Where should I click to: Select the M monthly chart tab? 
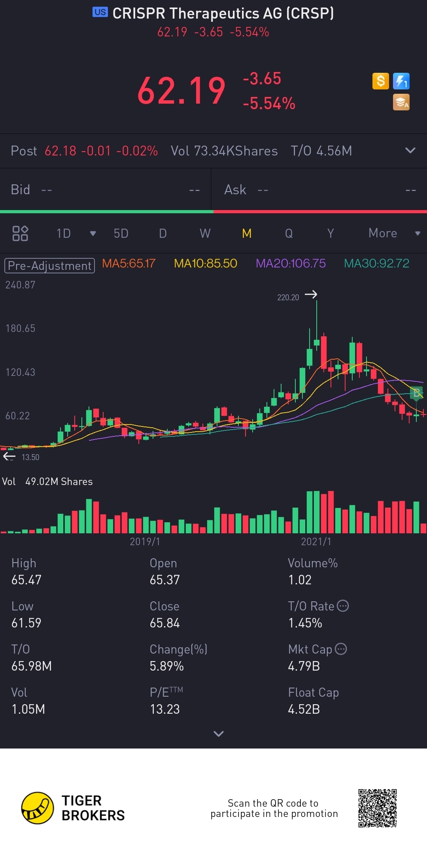247,233
